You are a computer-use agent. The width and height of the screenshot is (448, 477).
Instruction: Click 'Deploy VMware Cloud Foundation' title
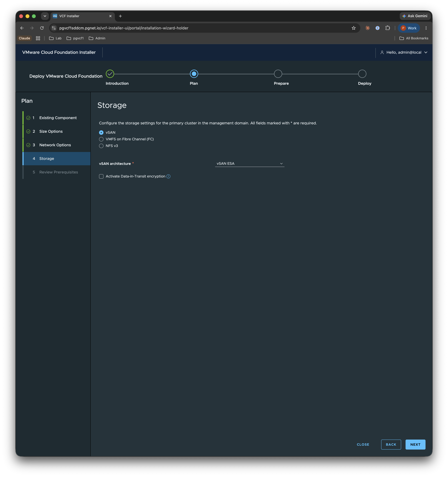[66, 76]
